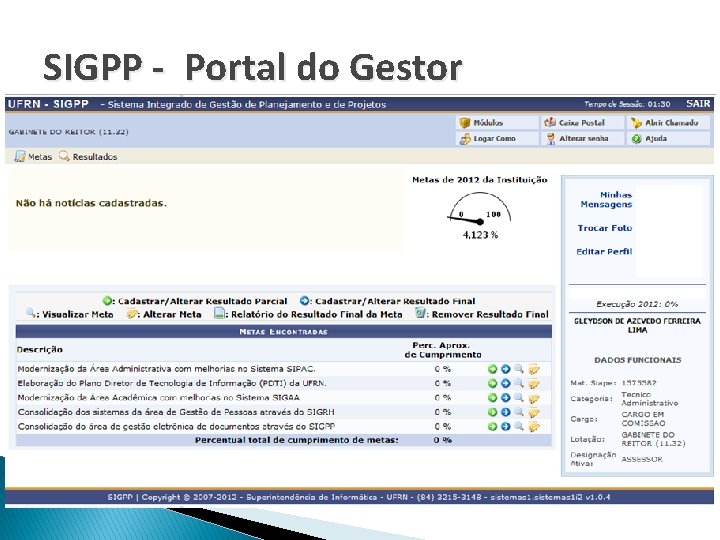This screenshot has width=720, height=540.
Task: Click Abrir Chamado button
Action: (669, 123)
